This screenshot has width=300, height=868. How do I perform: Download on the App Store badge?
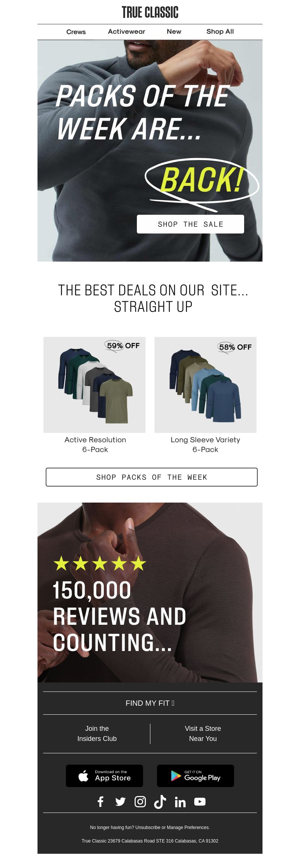105,776
